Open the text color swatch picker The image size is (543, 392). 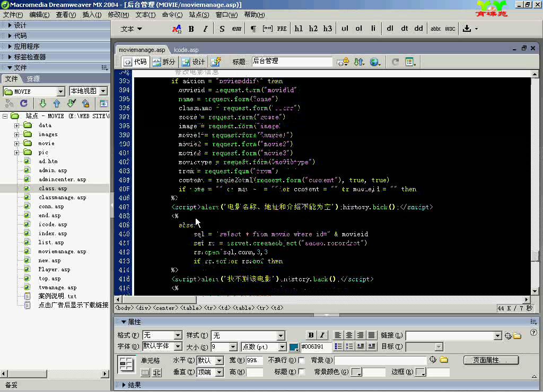[x=294, y=346]
